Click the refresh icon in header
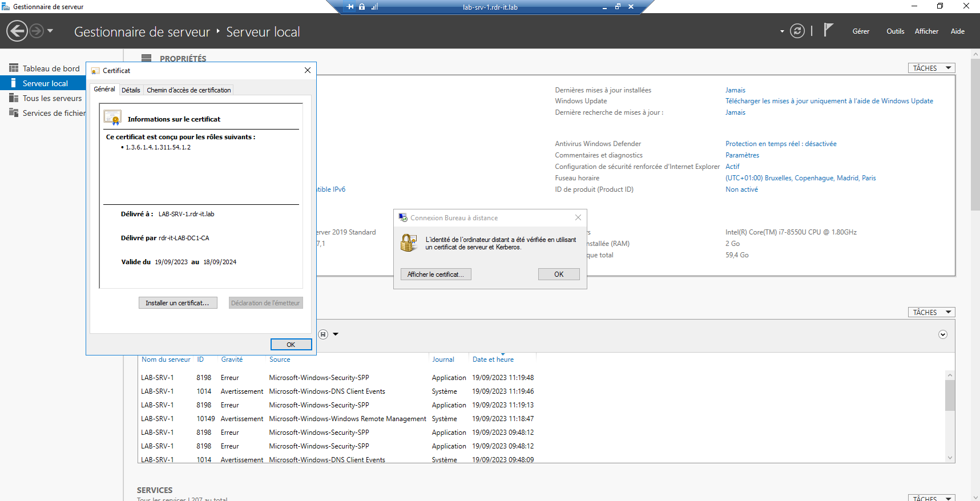 click(x=797, y=31)
